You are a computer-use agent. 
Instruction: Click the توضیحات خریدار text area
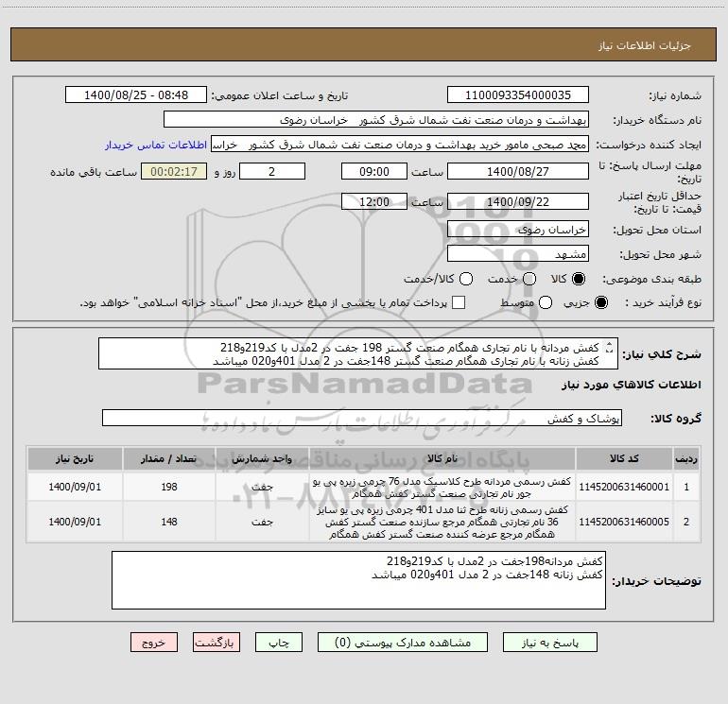pos(358,580)
